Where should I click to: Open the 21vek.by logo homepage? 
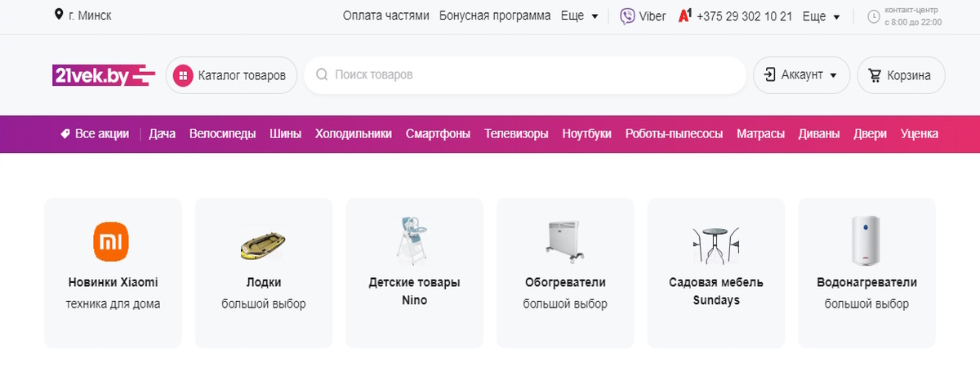pyautogui.click(x=103, y=75)
